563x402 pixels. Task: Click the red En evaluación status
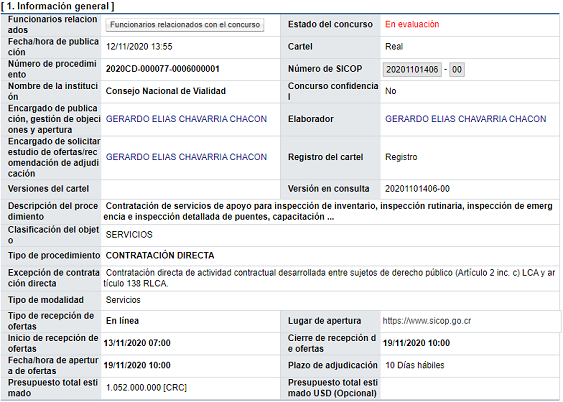click(412, 24)
